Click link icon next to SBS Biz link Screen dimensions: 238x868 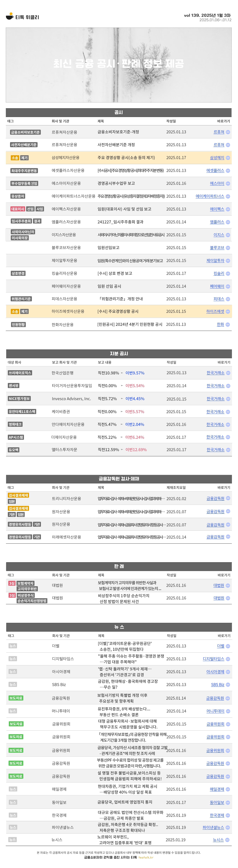228,685
